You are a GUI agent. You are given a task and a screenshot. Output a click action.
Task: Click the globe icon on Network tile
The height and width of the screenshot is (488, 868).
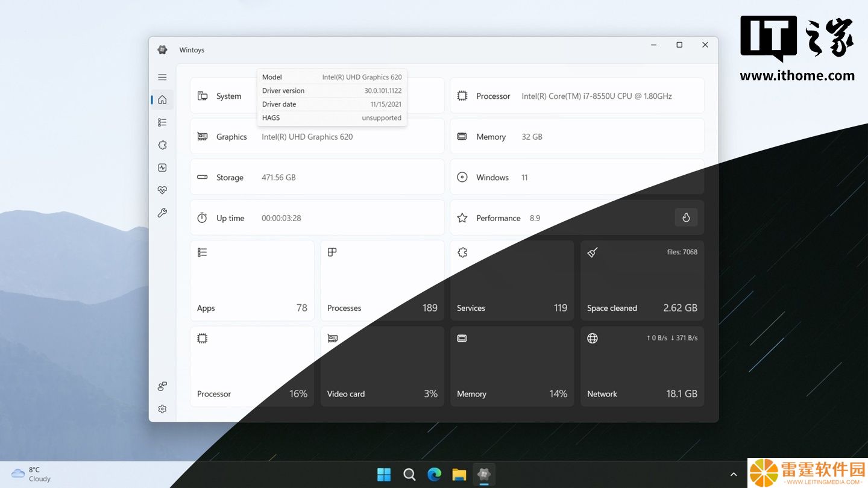pyautogui.click(x=593, y=339)
